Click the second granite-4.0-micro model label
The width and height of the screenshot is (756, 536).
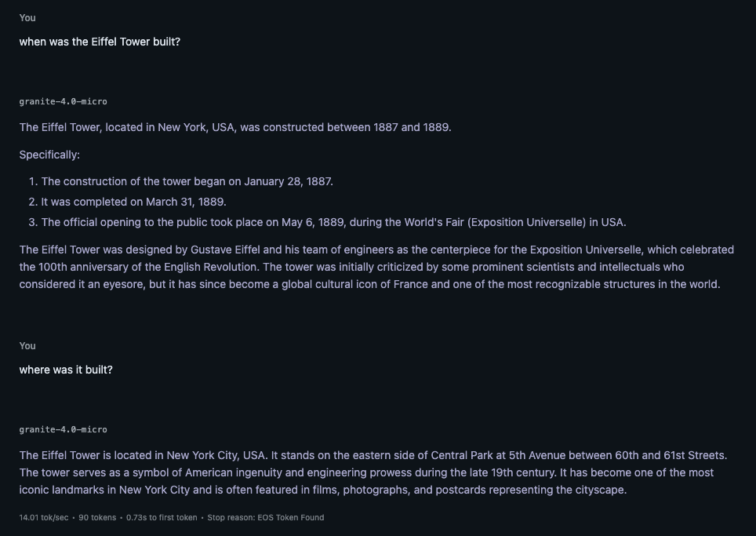coord(63,429)
